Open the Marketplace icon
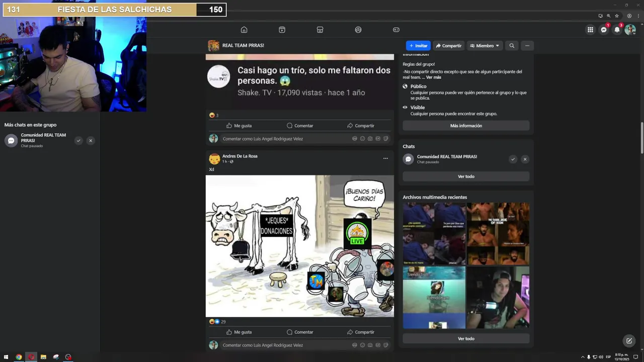The image size is (644, 362). coord(320,30)
